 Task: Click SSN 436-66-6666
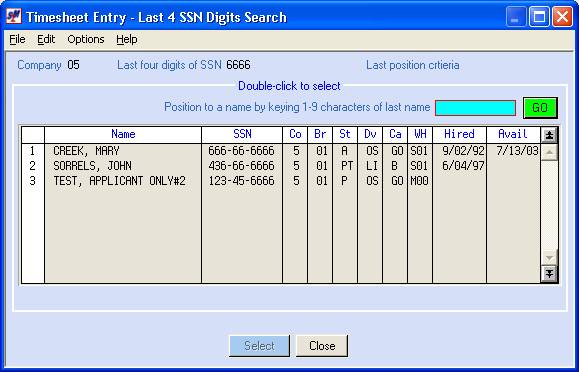point(241,166)
